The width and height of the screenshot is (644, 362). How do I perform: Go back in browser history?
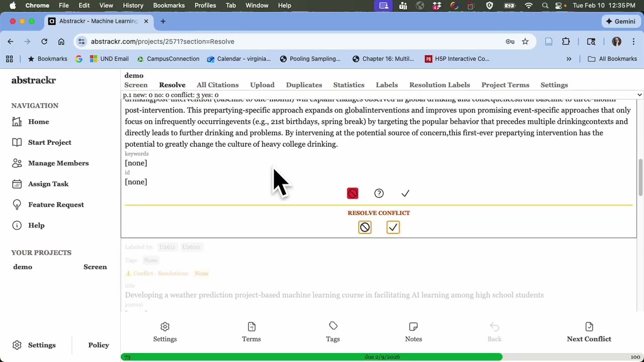[x=11, y=42]
